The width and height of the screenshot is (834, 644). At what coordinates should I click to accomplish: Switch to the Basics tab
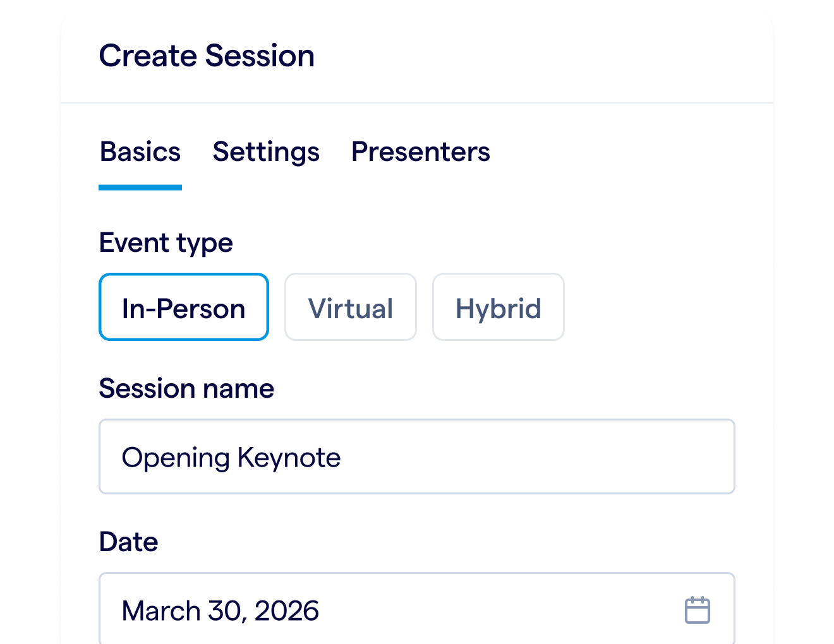coord(140,152)
